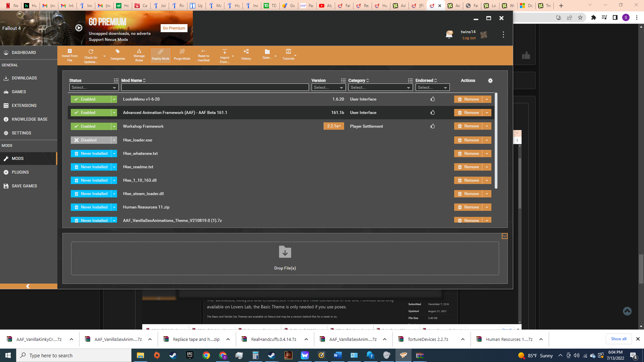The height and width of the screenshot is (362, 644).
Task: Expand Remove options arrow for f4se_loader.exe
Action: point(487,140)
